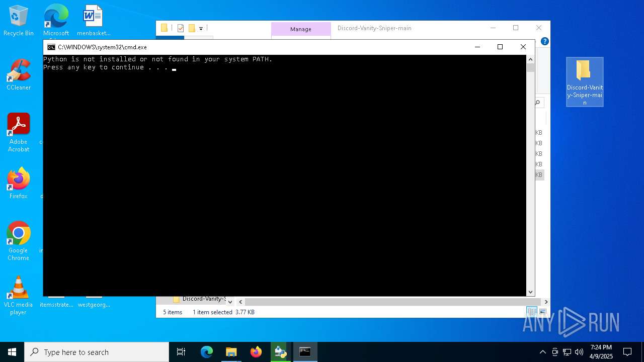Open Google Chrome desktop shortcut
Image resolution: width=644 pixels, height=362 pixels.
pos(19,241)
